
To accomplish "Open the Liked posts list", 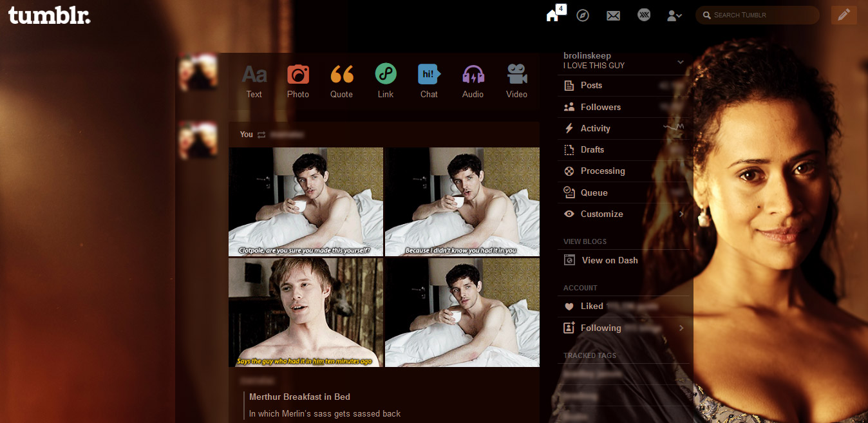I will pyautogui.click(x=592, y=306).
